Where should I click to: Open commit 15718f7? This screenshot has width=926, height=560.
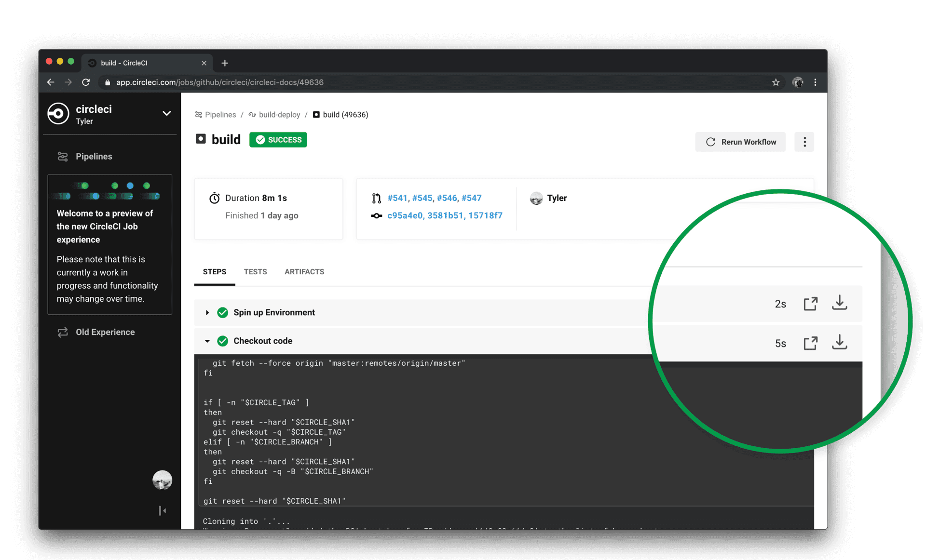[x=486, y=215]
